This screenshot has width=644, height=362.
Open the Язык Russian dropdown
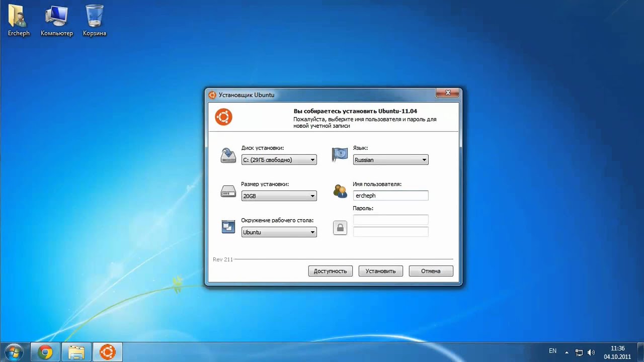[390, 160]
